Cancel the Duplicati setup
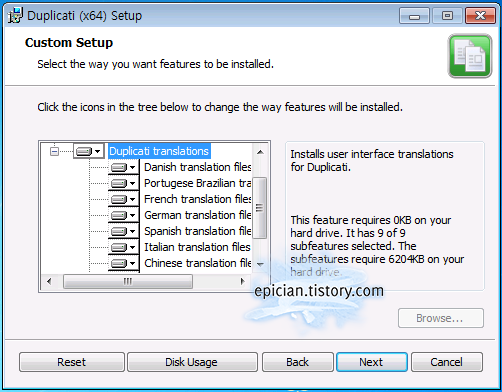Image resolution: width=502 pixels, height=392 pixels. pyautogui.click(x=447, y=362)
